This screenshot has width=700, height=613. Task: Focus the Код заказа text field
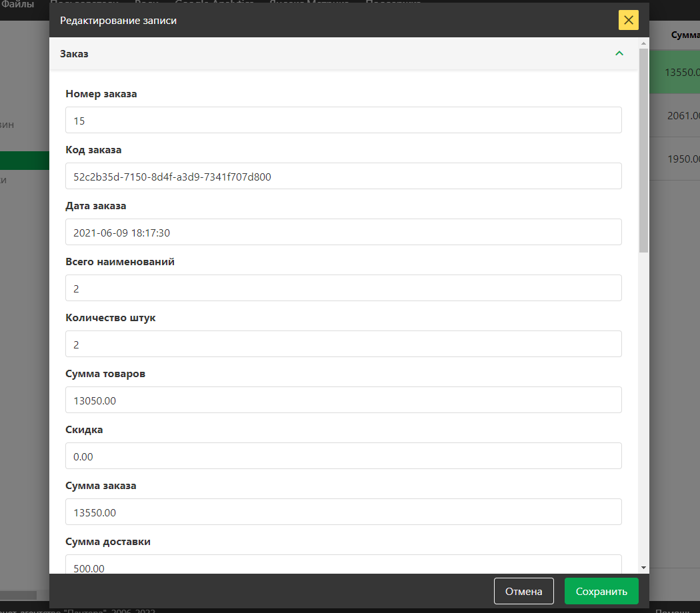point(343,177)
